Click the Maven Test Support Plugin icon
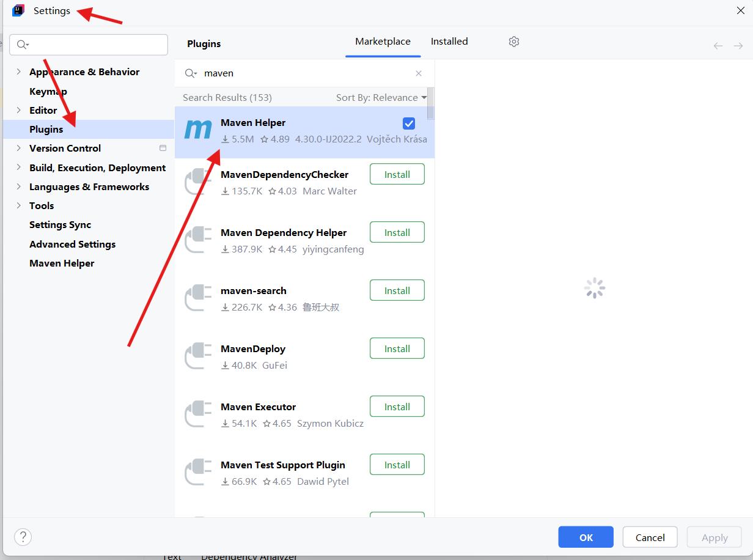The width and height of the screenshot is (753, 560). point(198,473)
